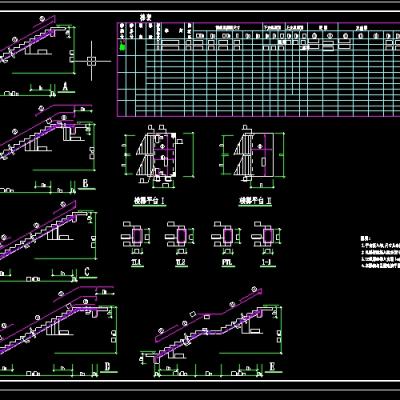Select the stair section label B
Image resolution: width=400 pixels, height=400 pixels.
pyautogui.click(x=85, y=184)
